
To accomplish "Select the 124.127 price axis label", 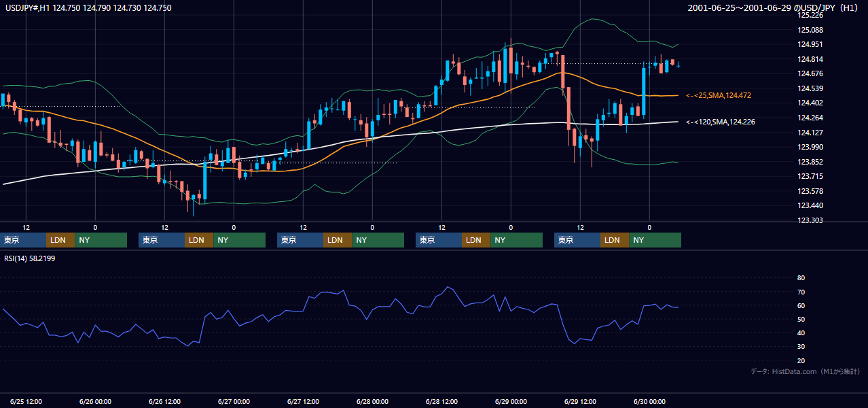I will (x=811, y=133).
